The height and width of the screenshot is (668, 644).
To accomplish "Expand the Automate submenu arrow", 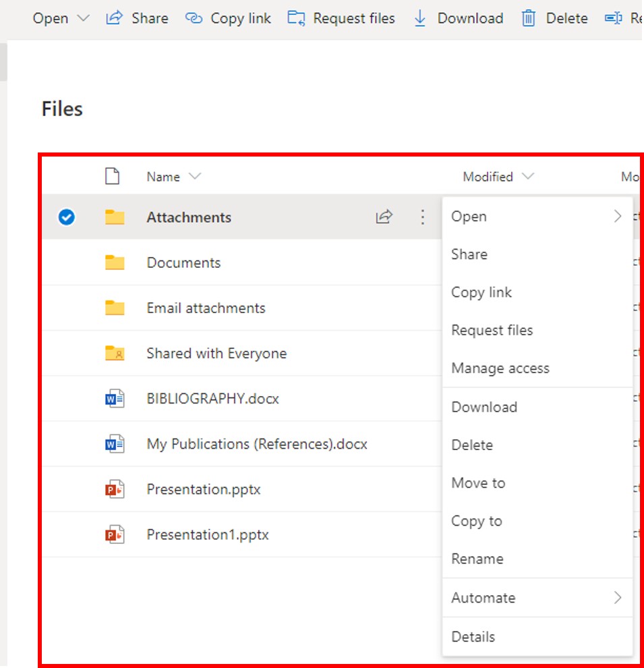I will click(617, 598).
